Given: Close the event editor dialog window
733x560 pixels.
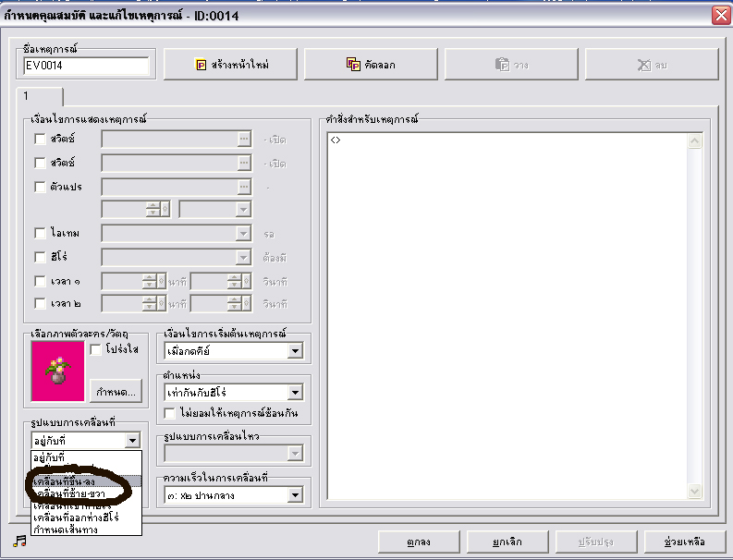Looking at the screenshot, I should (x=722, y=15).
